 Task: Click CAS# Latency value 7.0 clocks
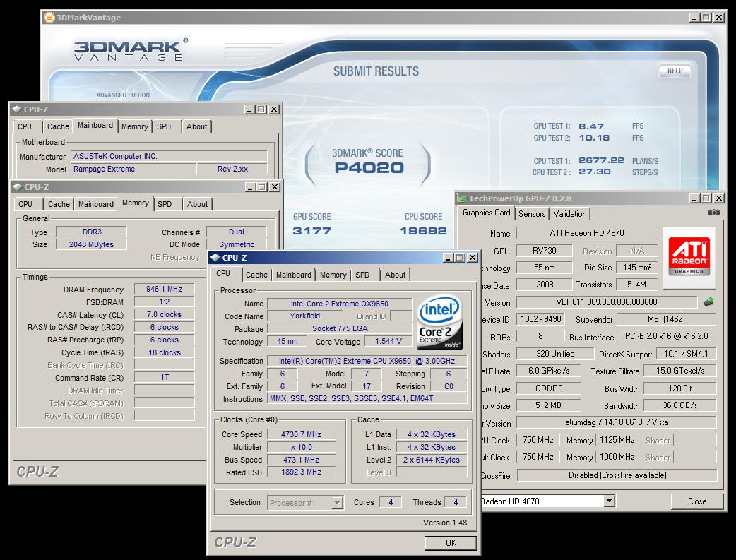pos(165,314)
